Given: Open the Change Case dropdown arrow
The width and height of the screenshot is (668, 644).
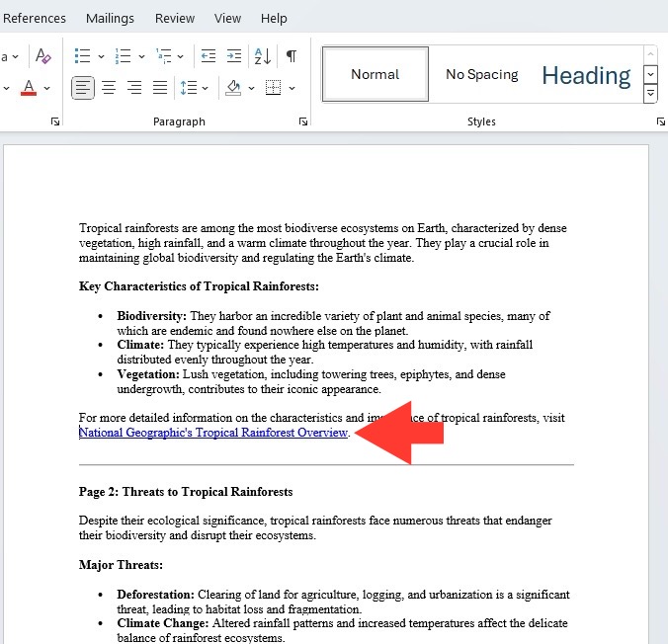Looking at the screenshot, I should coord(16,56).
